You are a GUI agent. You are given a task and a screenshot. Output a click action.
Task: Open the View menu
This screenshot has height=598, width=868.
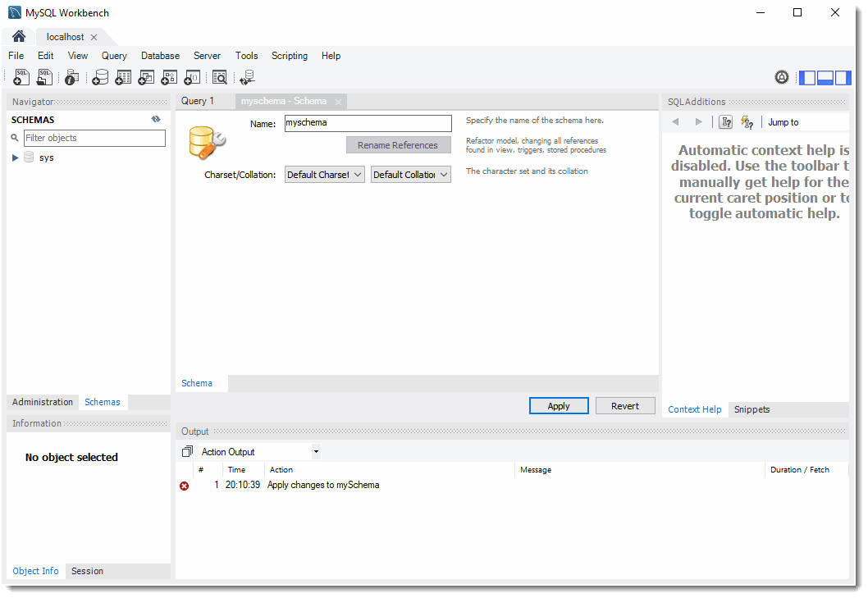[78, 56]
